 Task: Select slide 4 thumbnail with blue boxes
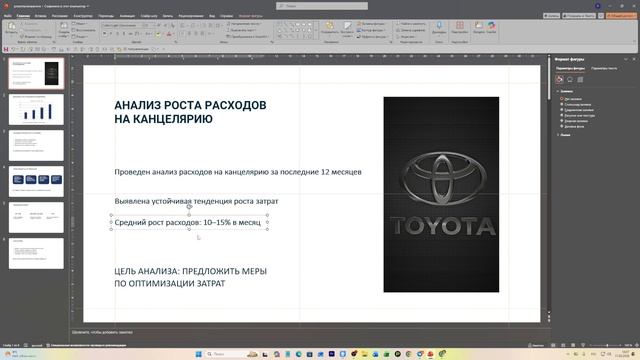point(36,181)
